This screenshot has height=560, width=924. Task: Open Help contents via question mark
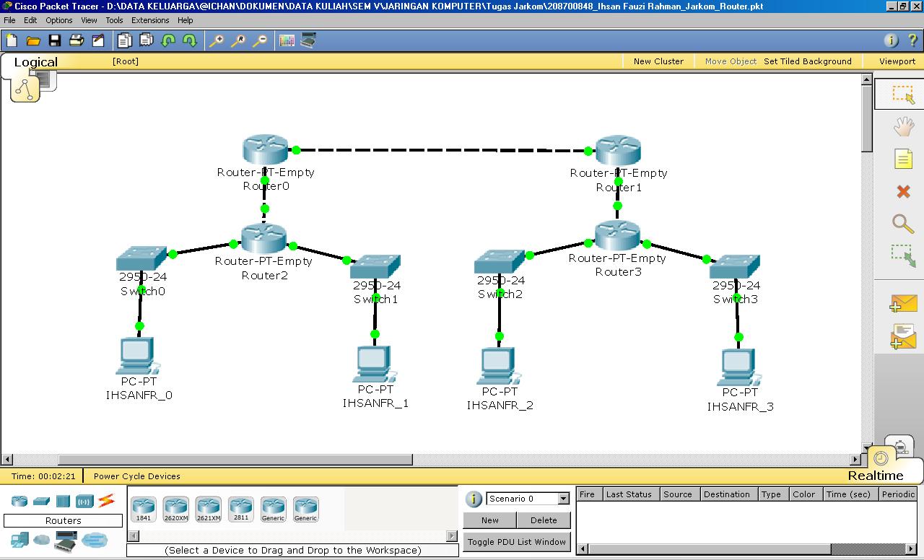coord(912,40)
